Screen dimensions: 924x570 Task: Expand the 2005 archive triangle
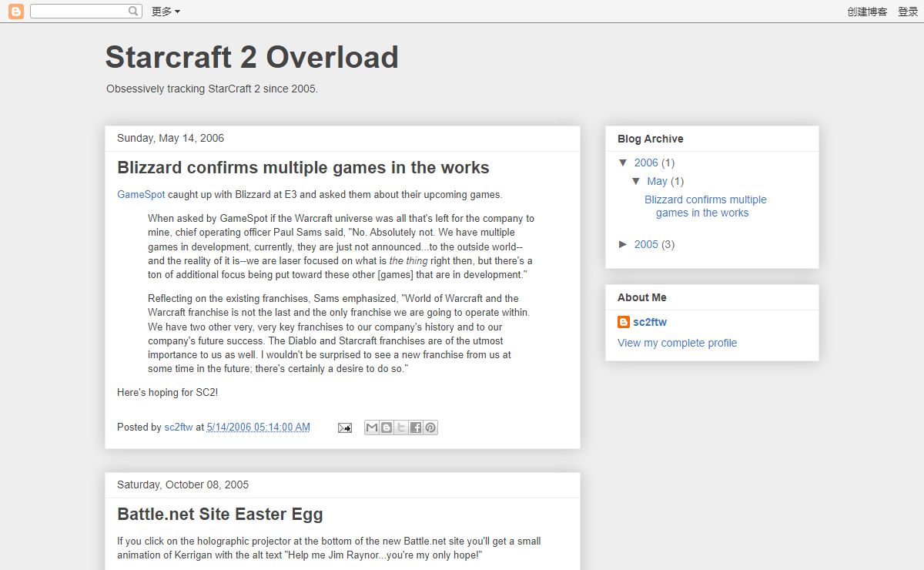point(624,244)
